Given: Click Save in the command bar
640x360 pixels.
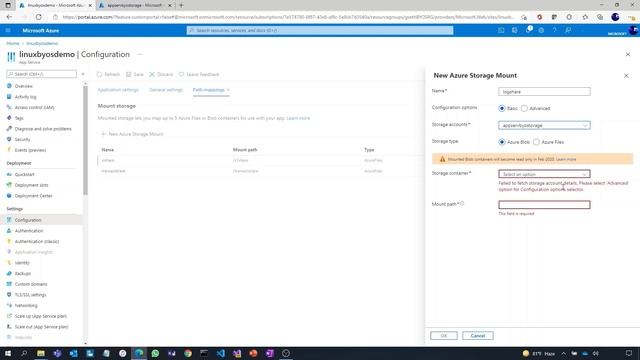Looking at the screenshot, I should click(x=135, y=74).
